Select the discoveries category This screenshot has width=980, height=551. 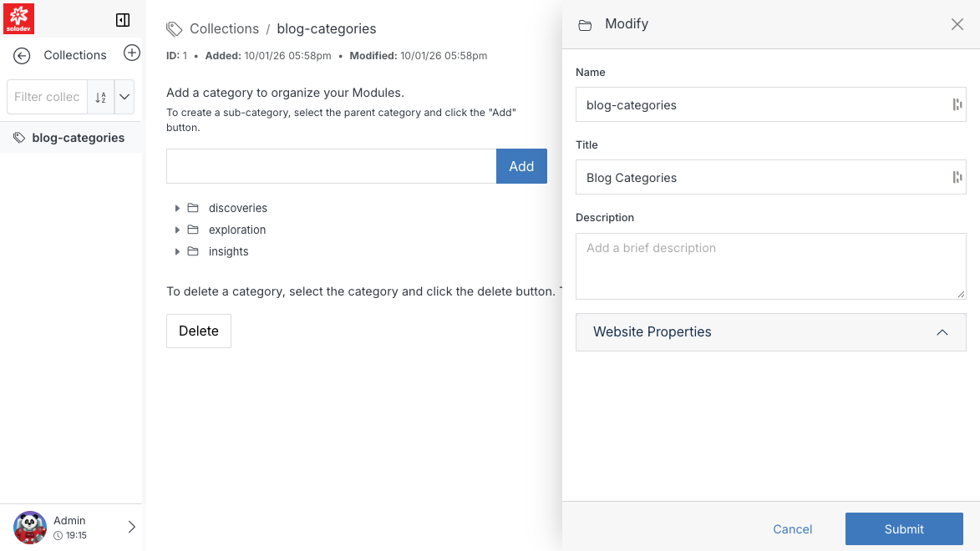point(237,208)
